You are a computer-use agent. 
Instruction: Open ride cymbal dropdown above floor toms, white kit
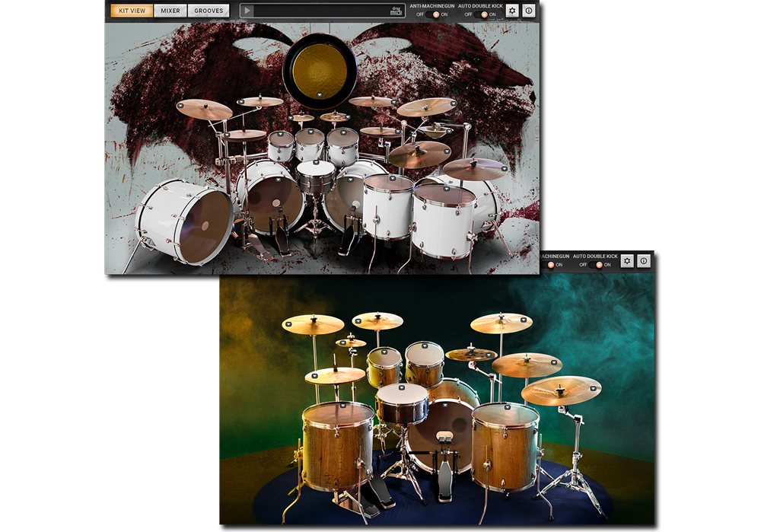coord(447,151)
